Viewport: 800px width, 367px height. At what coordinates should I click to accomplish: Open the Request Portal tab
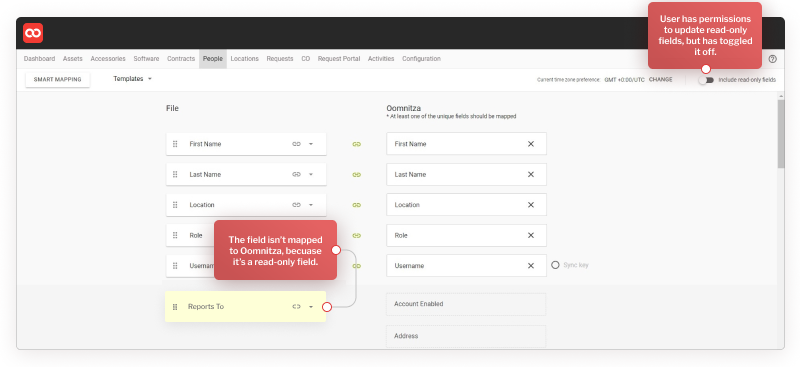pos(339,59)
